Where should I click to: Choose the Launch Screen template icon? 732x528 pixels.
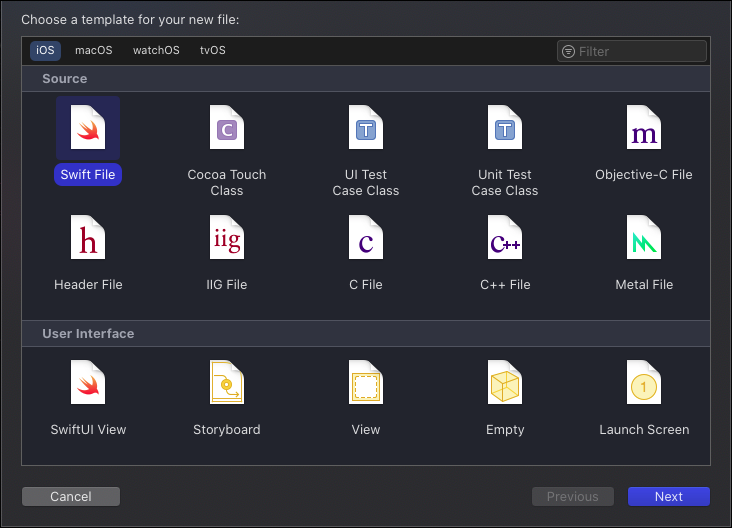point(644,382)
